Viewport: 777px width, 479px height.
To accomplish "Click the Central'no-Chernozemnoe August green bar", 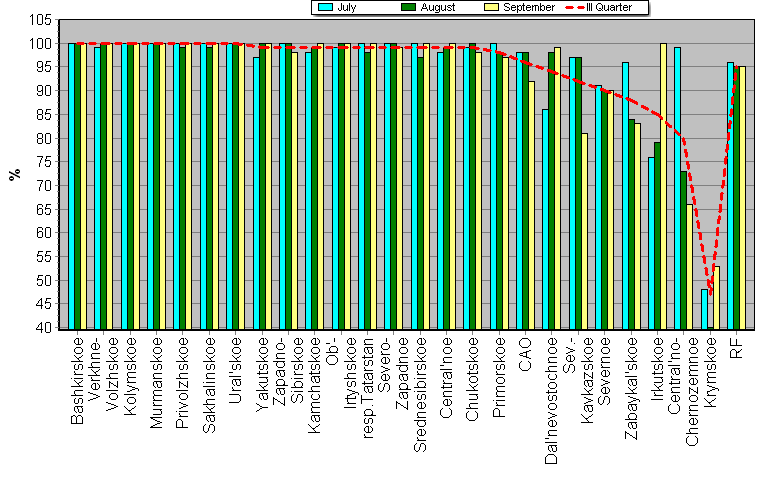I will (x=684, y=250).
